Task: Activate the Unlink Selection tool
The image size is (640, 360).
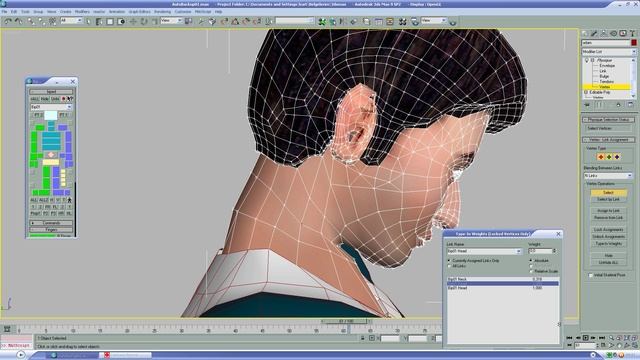Action: (42, 21)
